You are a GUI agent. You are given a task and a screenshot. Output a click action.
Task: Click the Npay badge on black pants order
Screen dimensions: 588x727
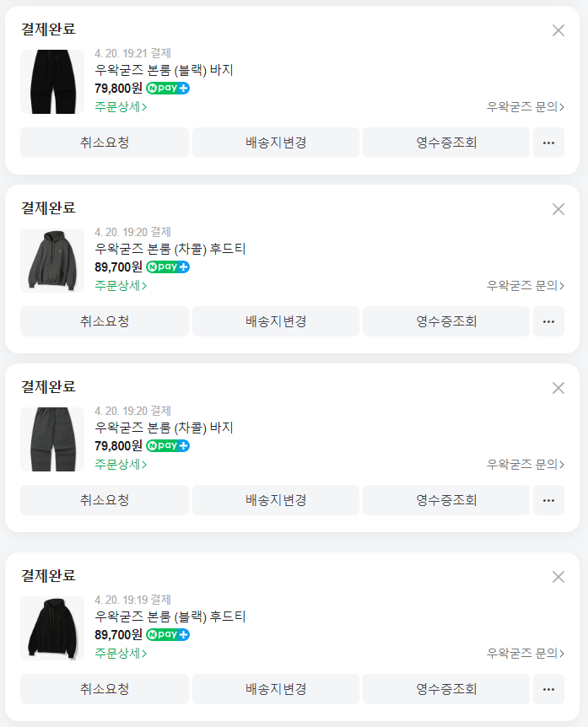pos(168,88)
